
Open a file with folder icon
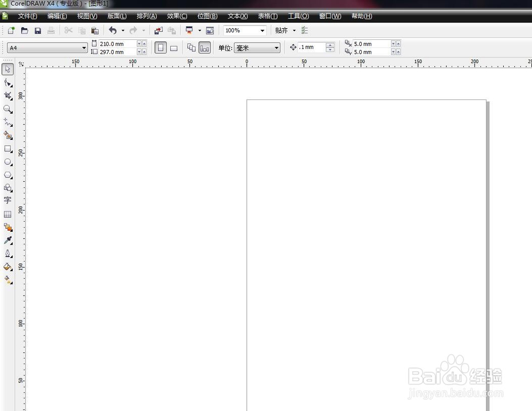click(x=24, y=30)
